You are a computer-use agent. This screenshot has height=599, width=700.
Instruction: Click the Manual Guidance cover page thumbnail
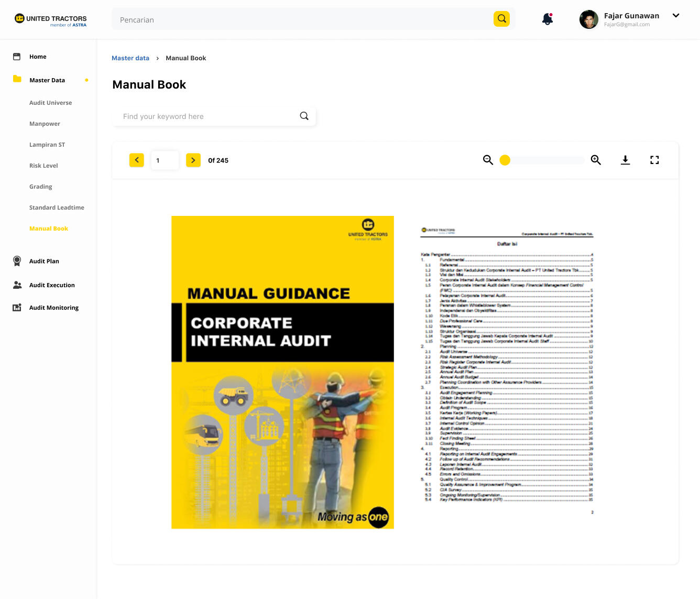coord(282,372)
